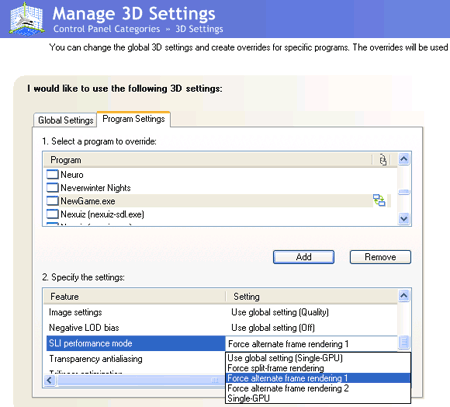This screenshot has height=407, width=450.
Task: Click program list scroll down arrow
Action: (x=404, y=219)
